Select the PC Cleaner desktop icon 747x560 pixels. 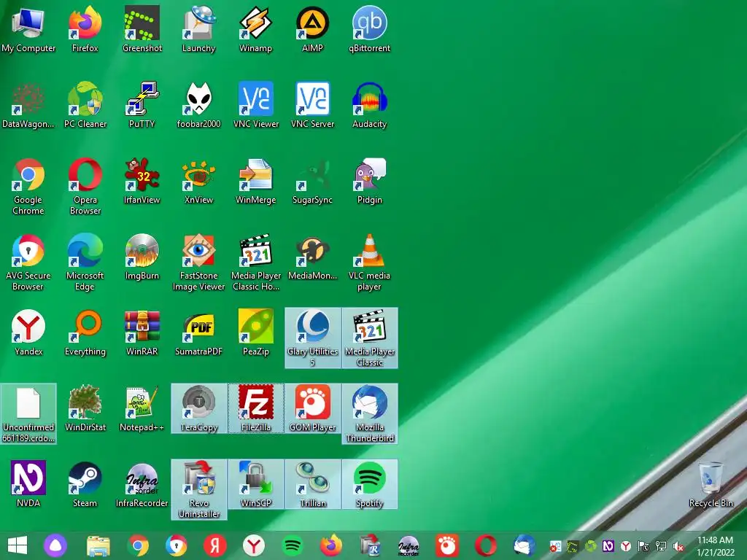[85, 105]
